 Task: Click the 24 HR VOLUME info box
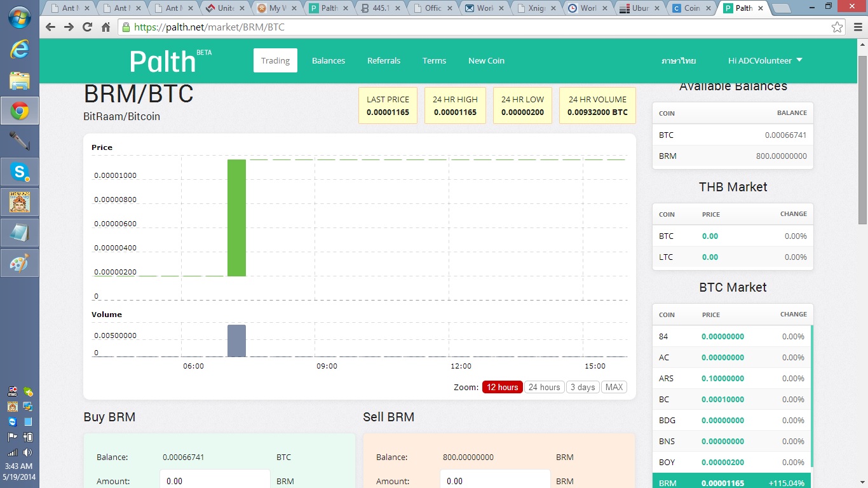[x=597, y=105]
